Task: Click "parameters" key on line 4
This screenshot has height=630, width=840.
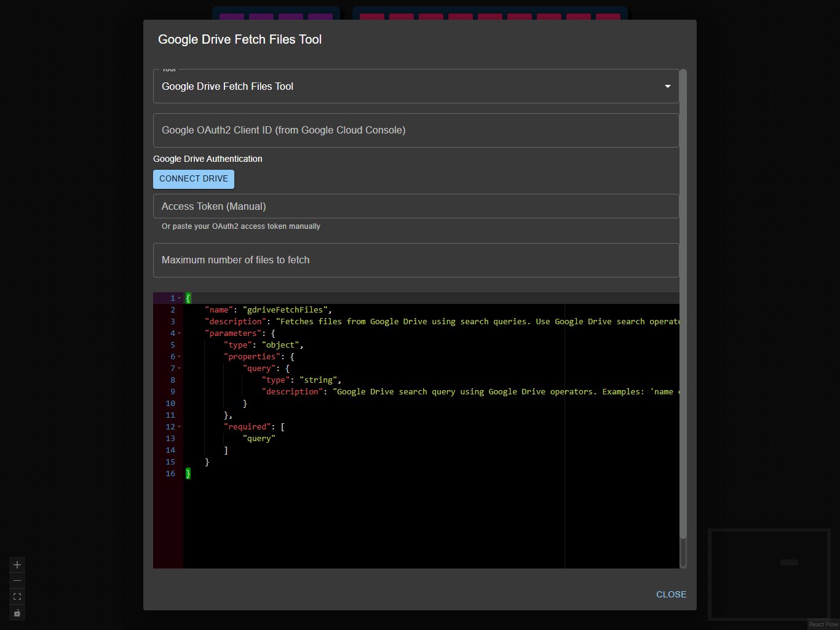Action: tap(233, 333)
